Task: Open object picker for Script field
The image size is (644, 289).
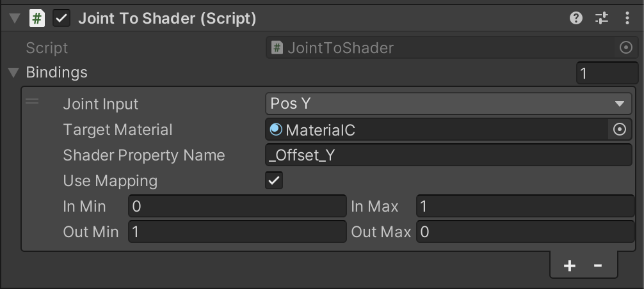Action: click(625, 48)
